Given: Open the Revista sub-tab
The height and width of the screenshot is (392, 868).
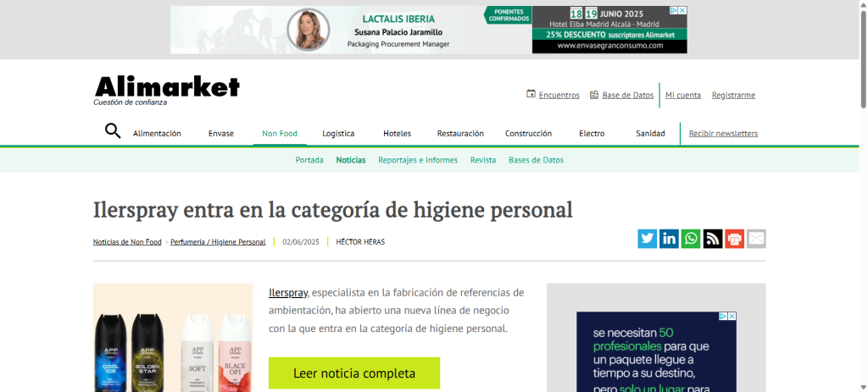Looking at the screenshot, I should pyautogui.click(x=483, y=160).
